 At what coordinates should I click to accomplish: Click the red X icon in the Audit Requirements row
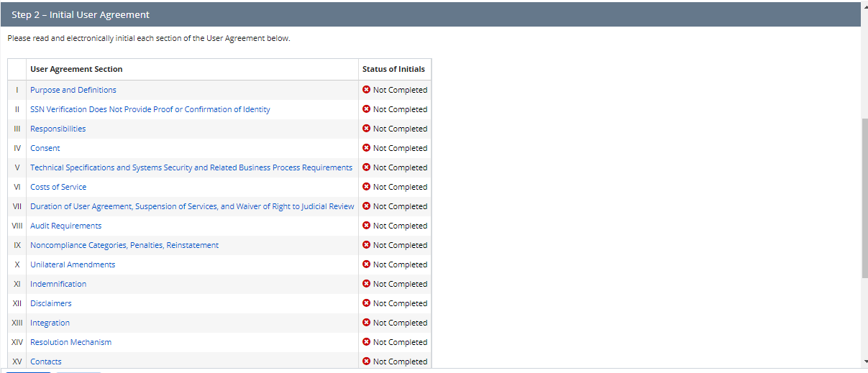click(367, 226)
